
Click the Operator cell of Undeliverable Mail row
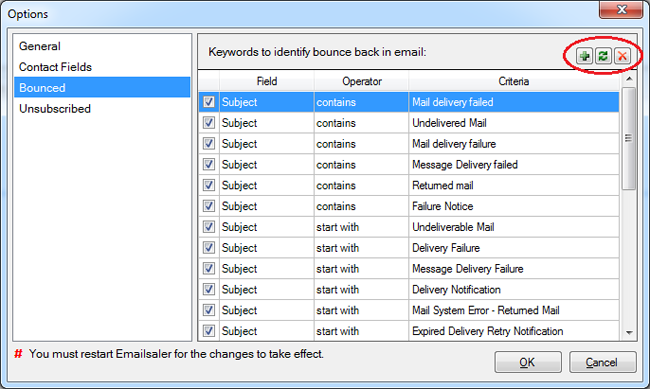(x=361, y=227)
